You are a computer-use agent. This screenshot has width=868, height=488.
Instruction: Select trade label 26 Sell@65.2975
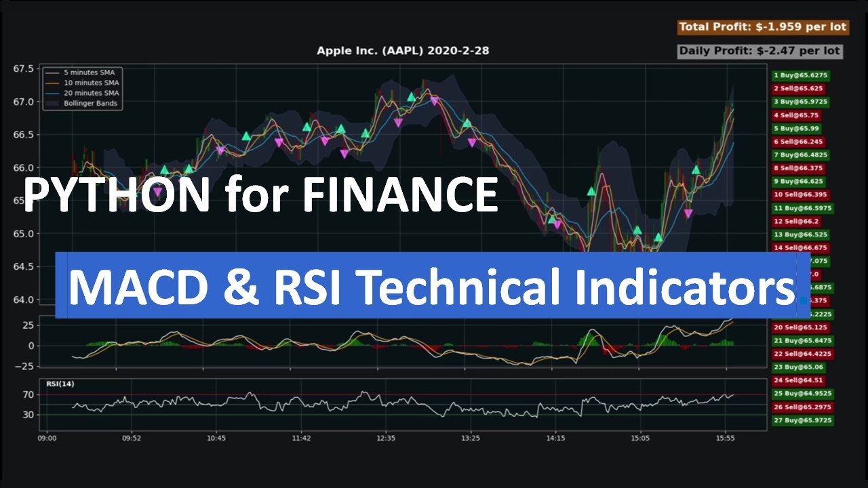click(x=803, y=407)
